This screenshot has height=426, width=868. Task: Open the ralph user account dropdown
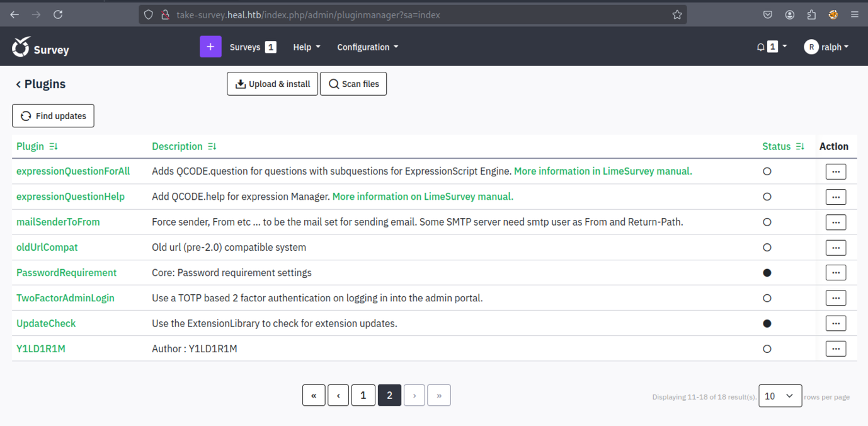826,47
